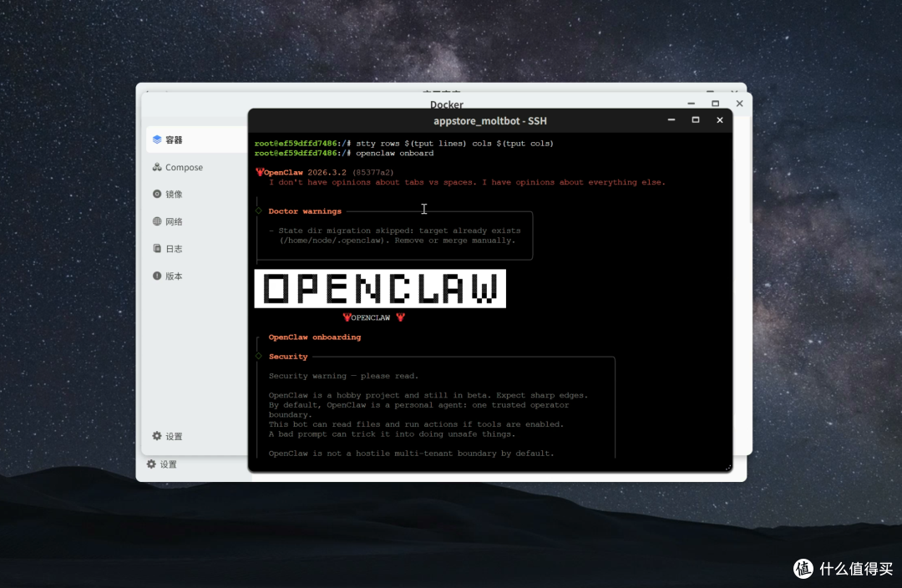This screenshot has height=588, width=902.
Task: Open the 容器 section in Docker sidebar
Action: (196, 139)
